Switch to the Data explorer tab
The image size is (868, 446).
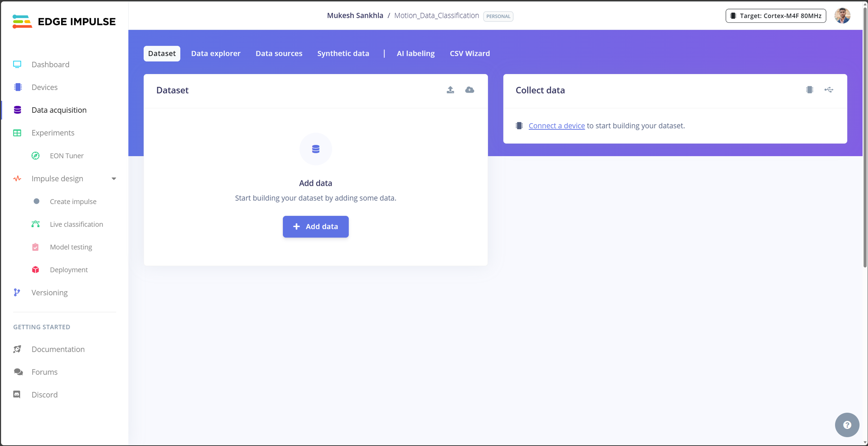click(x=216, y=53)
